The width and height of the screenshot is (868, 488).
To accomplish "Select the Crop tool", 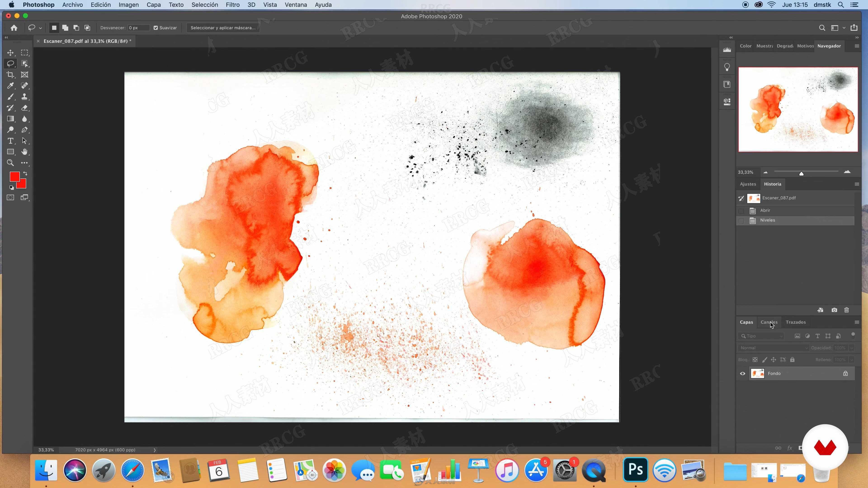I will coord(10,74).
